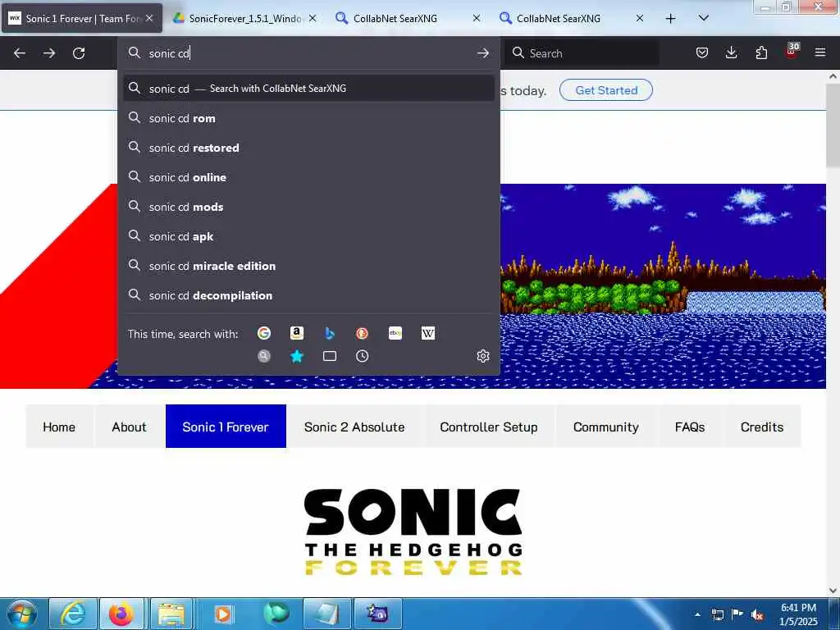This screenshot has height=630, width=840.
Task: Switch to the second CollabNet SearXNG tab
Action: pos(572,18)
